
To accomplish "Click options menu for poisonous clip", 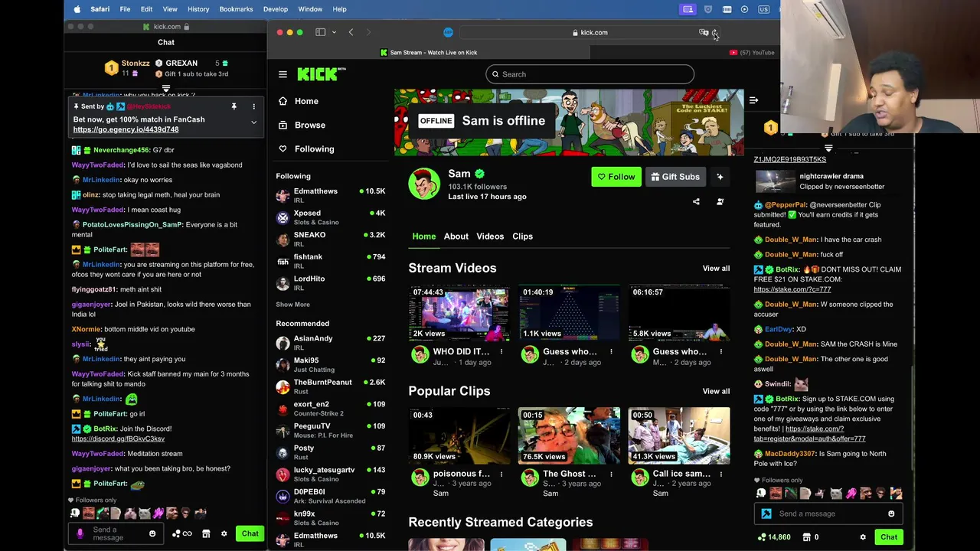I will (501, 474).
